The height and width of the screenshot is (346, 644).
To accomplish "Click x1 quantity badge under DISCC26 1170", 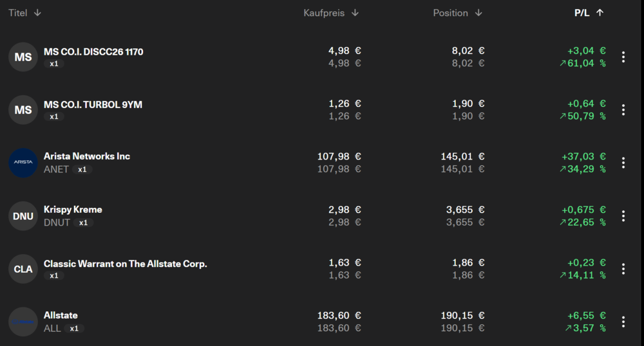I will click(x=54, y=64).
